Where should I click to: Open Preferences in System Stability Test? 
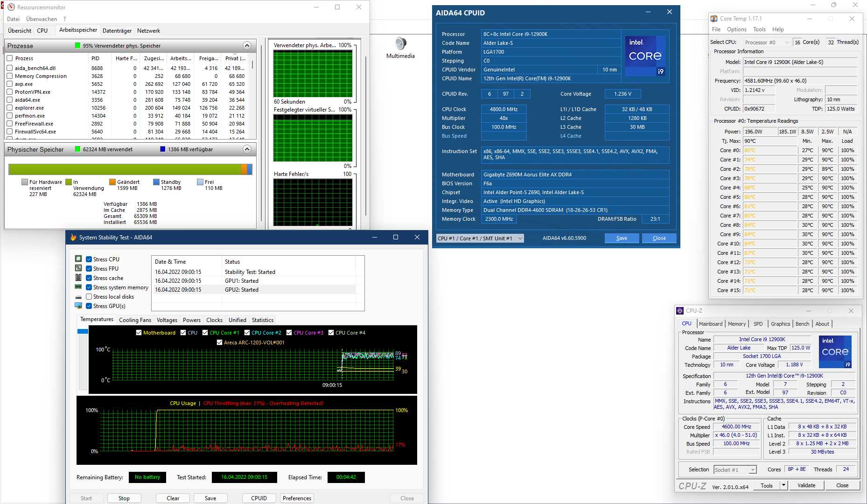tap(297, 498)
